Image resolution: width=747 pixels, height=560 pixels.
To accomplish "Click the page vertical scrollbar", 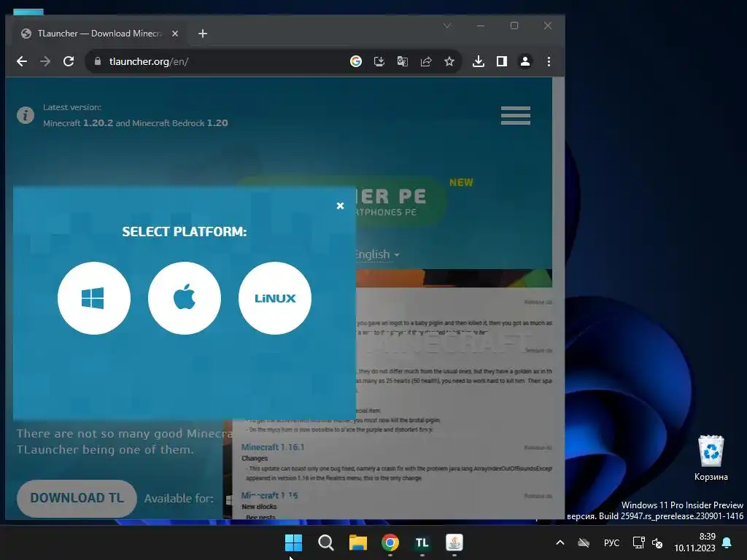I will tap(558, 298).
